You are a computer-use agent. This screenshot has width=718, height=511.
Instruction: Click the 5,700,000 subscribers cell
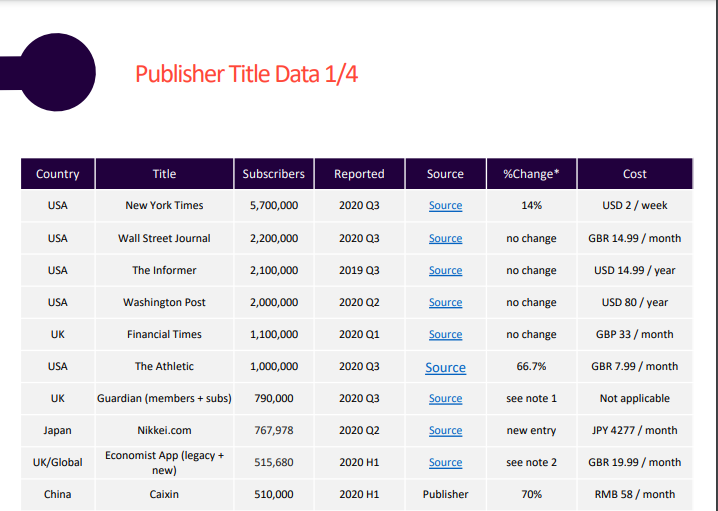pyautogui.click(x=273, y=206)
